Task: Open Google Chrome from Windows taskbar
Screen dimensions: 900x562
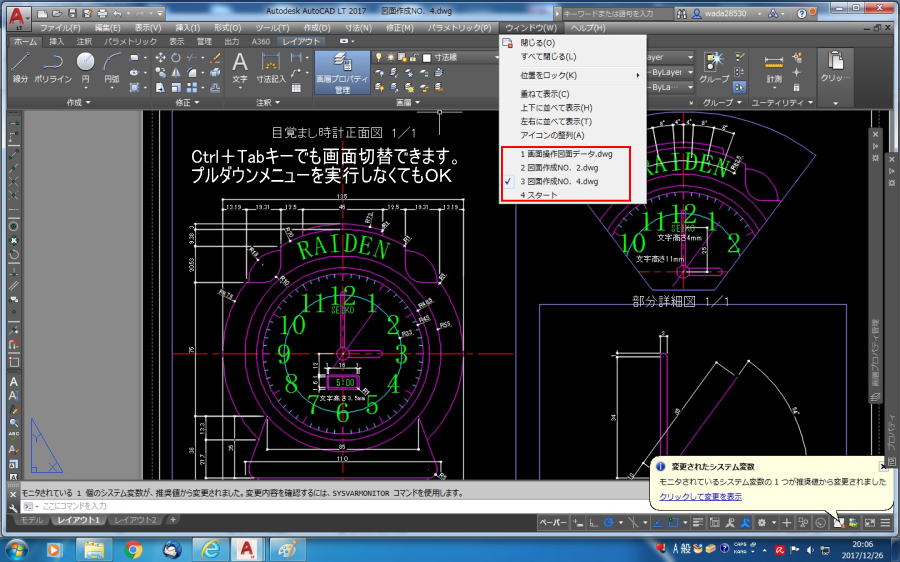Action: coord(133,550)
